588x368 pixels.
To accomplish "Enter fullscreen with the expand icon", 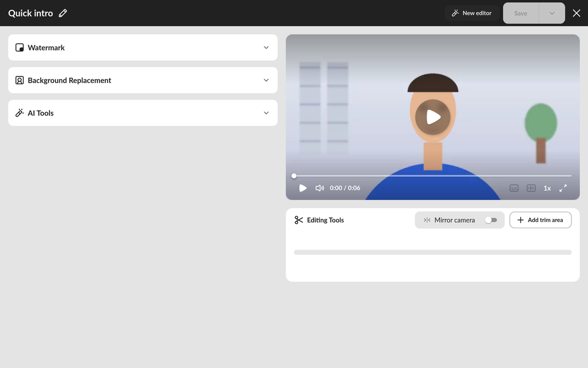I will [x=563, y=188].
